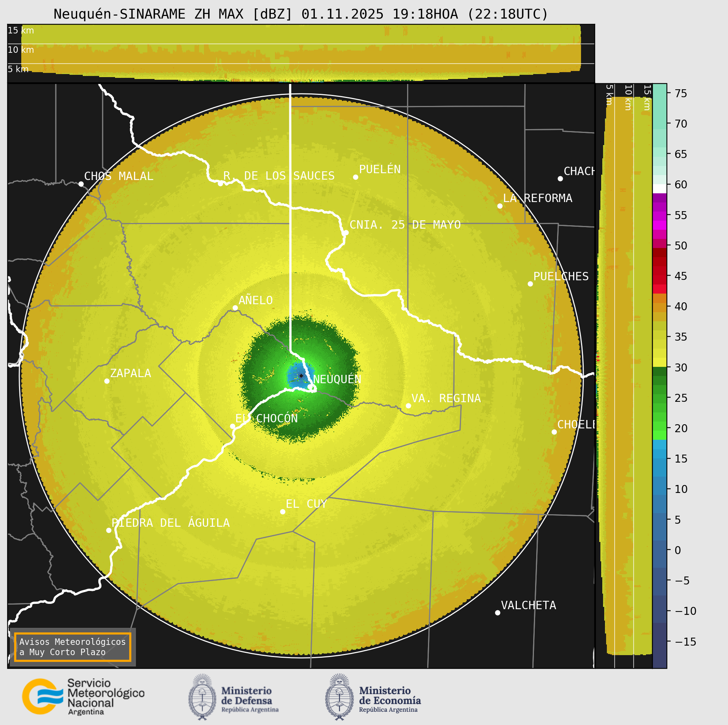This screenshot has width=728, height=725.
Task: Click the 75 dBZ scale label
Action: point(681,93)
